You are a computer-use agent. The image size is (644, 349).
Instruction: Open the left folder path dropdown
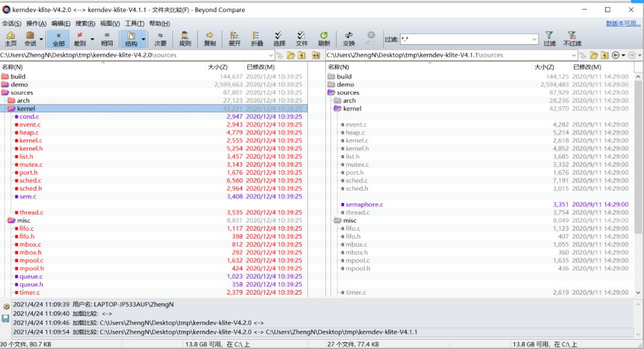pos(271,55)
